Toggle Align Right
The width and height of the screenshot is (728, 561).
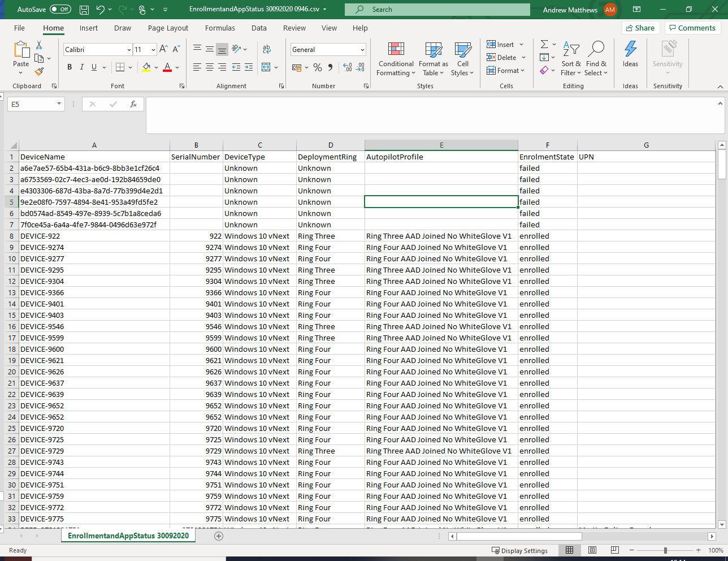222,67
